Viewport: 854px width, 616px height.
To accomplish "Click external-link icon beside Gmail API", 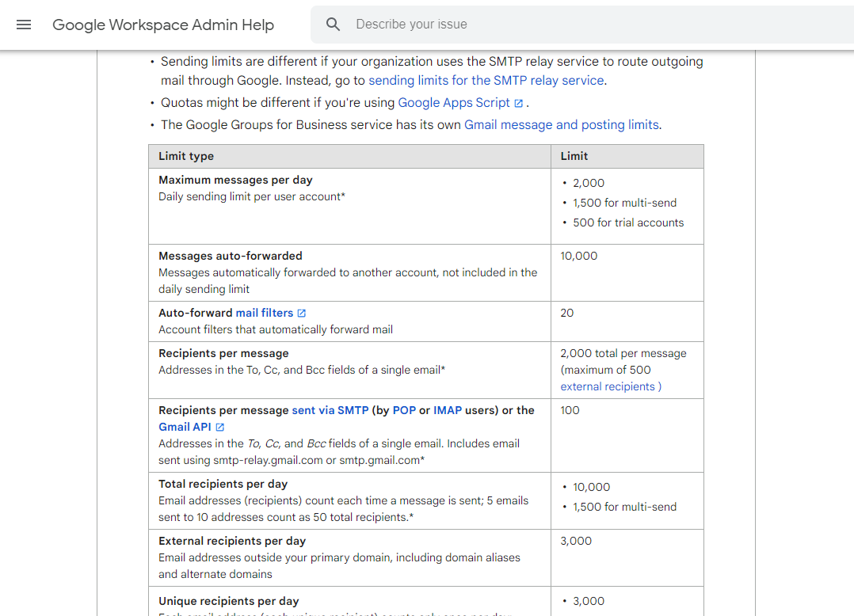I will (220, 428).
